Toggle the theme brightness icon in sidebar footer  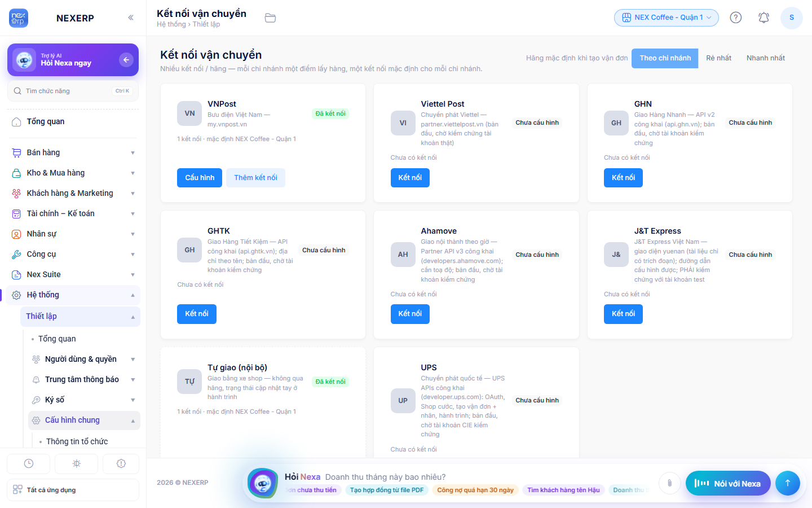(77, 463)
